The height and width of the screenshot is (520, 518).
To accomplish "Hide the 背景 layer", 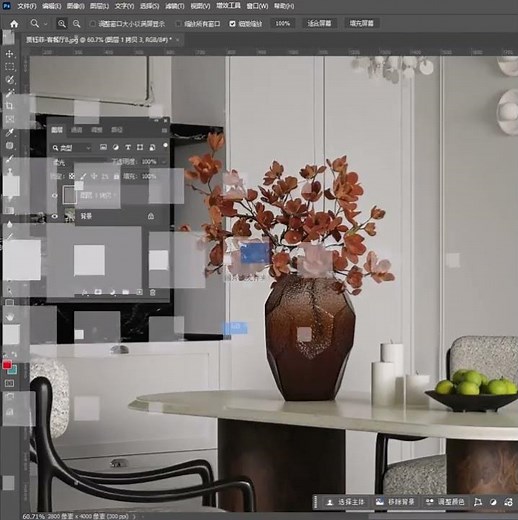I will 55,216.
